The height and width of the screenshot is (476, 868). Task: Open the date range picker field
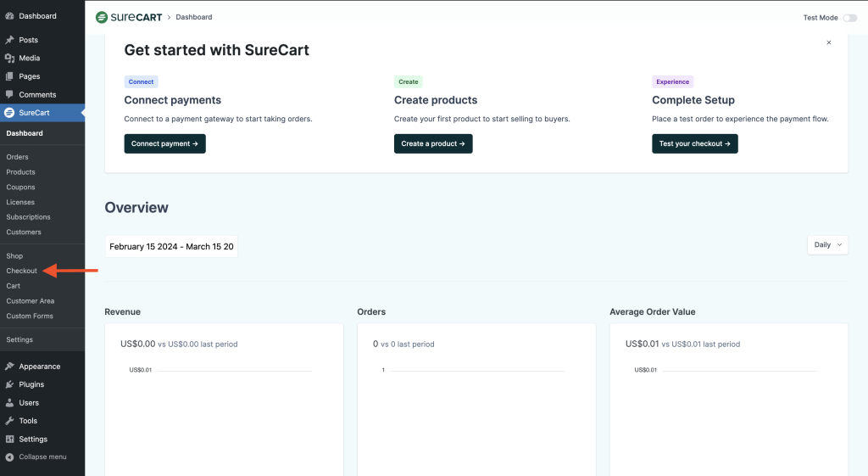tap(171, 247)
